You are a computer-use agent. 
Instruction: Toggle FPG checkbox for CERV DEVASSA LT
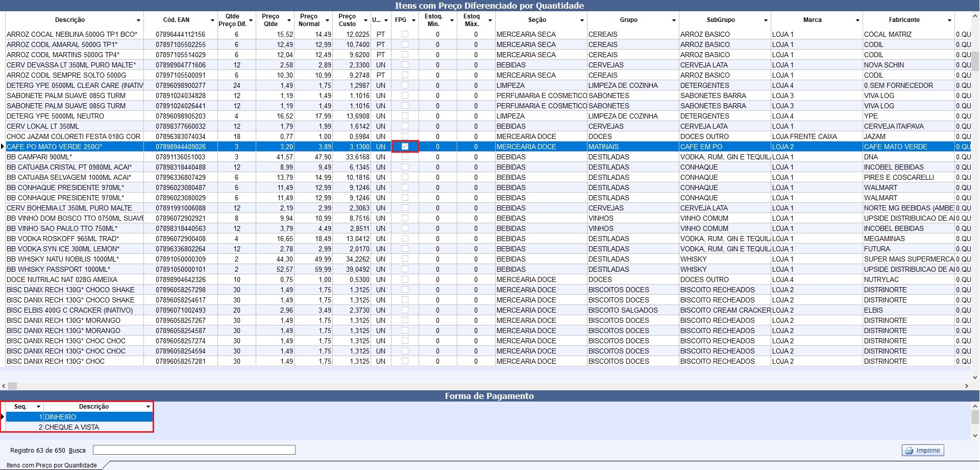[x=405, y=65]
